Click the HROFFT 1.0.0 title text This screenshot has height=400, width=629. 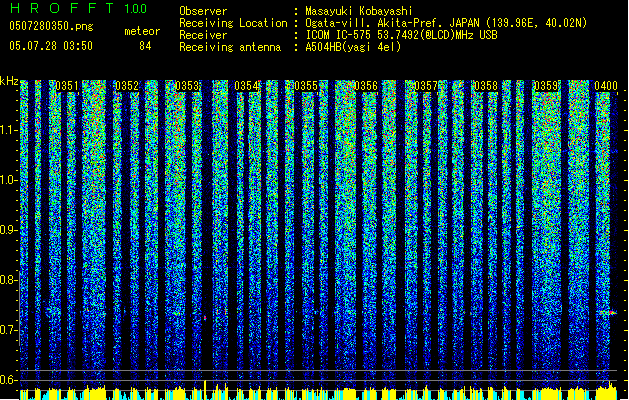(x=78, y=8)
